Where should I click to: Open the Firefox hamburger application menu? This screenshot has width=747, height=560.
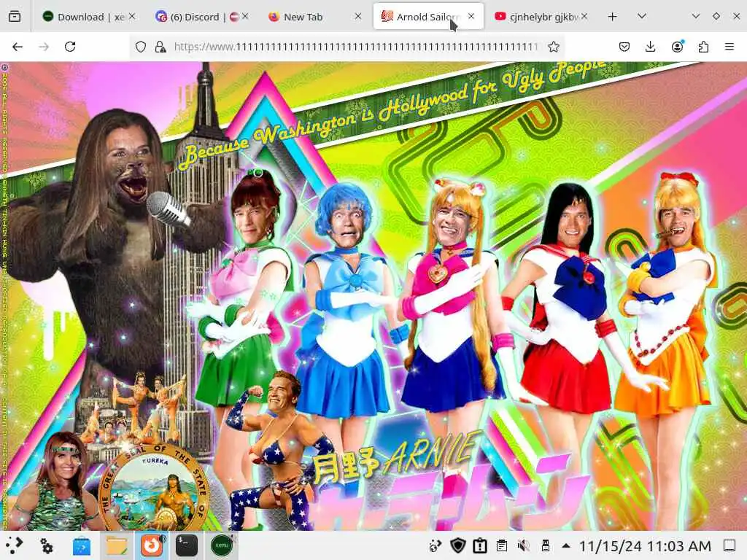click(x=729, y=47)
